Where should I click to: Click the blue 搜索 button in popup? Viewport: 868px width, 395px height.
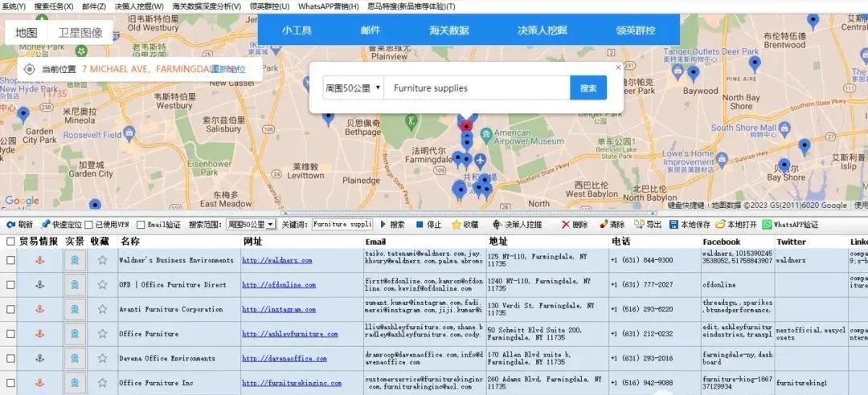(588, 88)
